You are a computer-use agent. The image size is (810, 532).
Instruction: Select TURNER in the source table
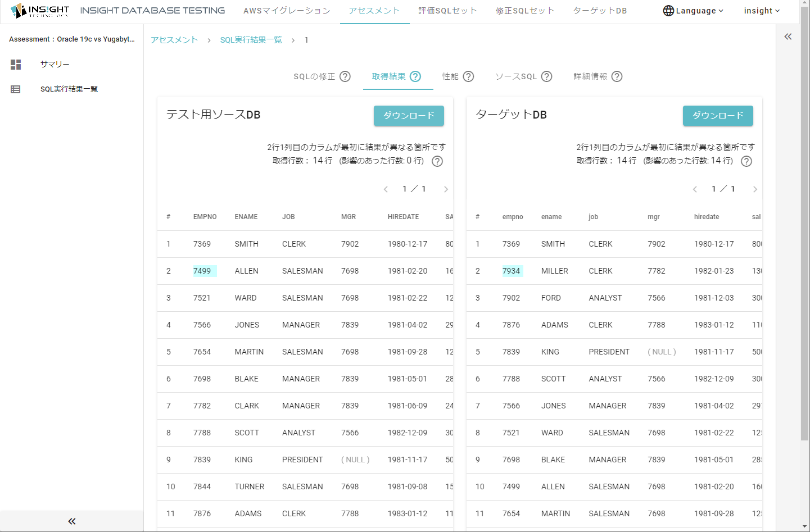pyautogui.click(x=250, y=486)
